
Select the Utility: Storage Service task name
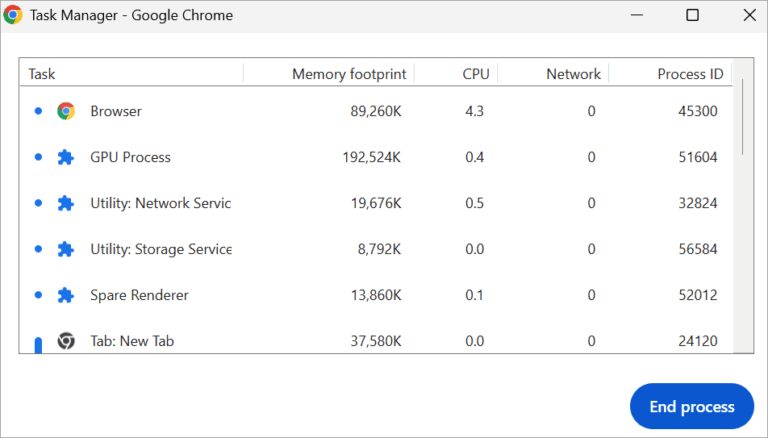(x=161, y=249)
